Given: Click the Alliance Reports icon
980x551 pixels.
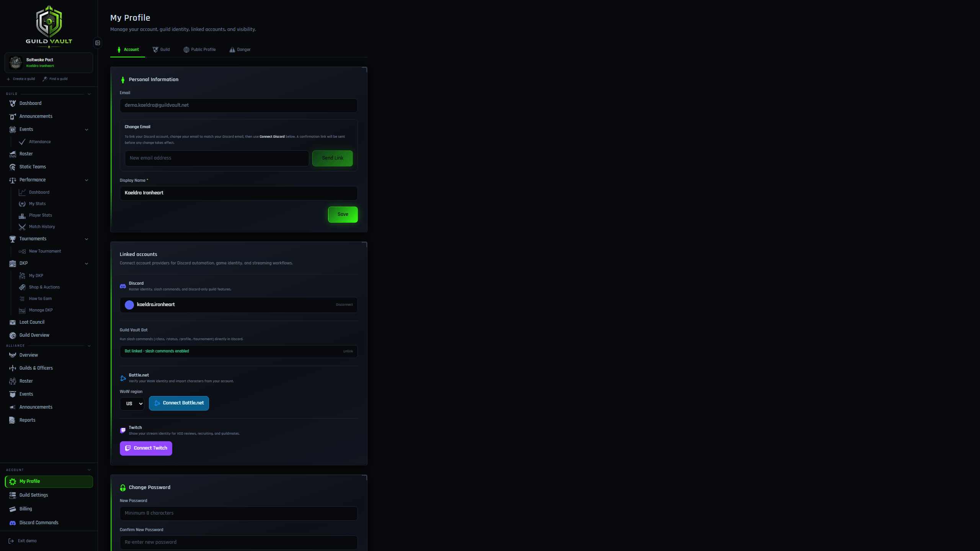Looking at the screenshot, I should pos(13,420).
